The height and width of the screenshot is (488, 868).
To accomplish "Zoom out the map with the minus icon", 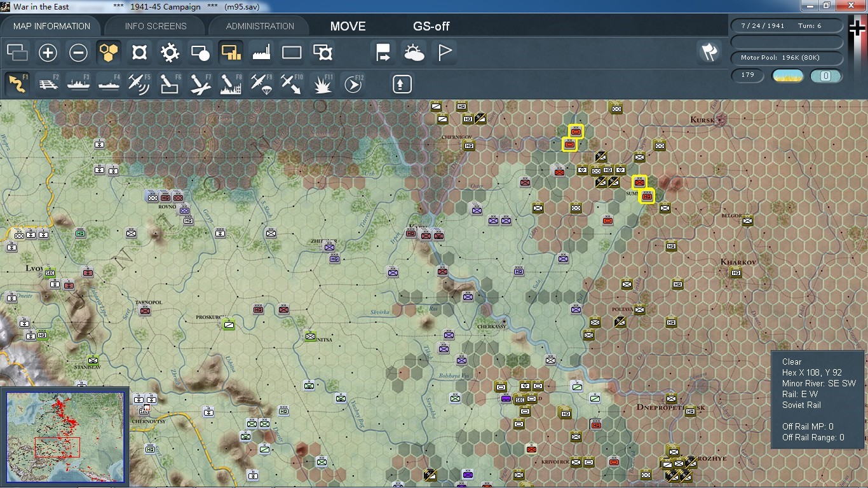I will click(x=78, y=53).
